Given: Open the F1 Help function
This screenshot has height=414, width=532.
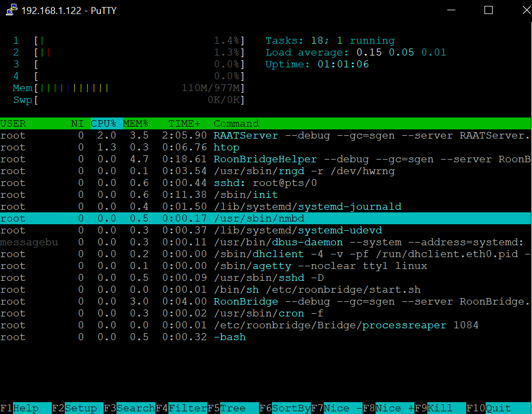Looking at the screenshot, I should pyautogui.click(x=26, y=408).
